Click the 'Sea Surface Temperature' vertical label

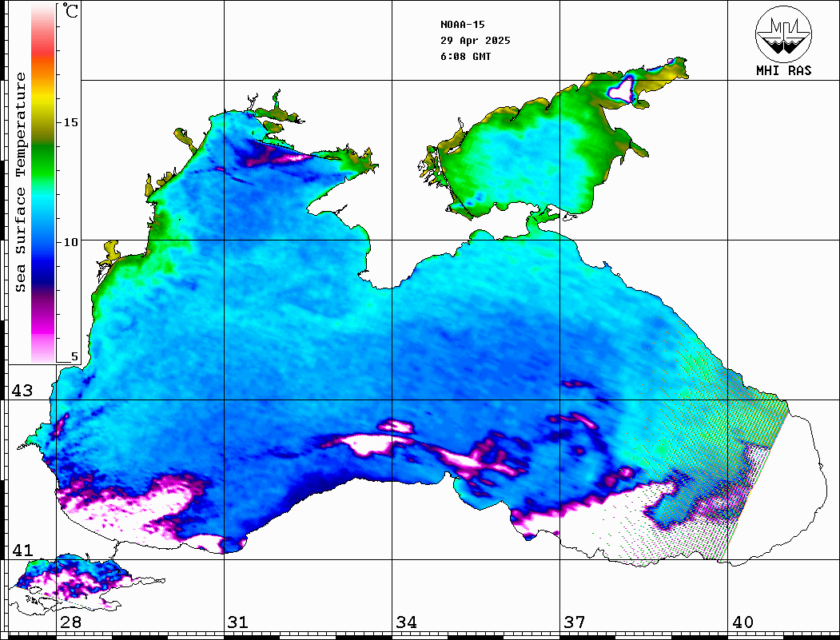point(20,183)
